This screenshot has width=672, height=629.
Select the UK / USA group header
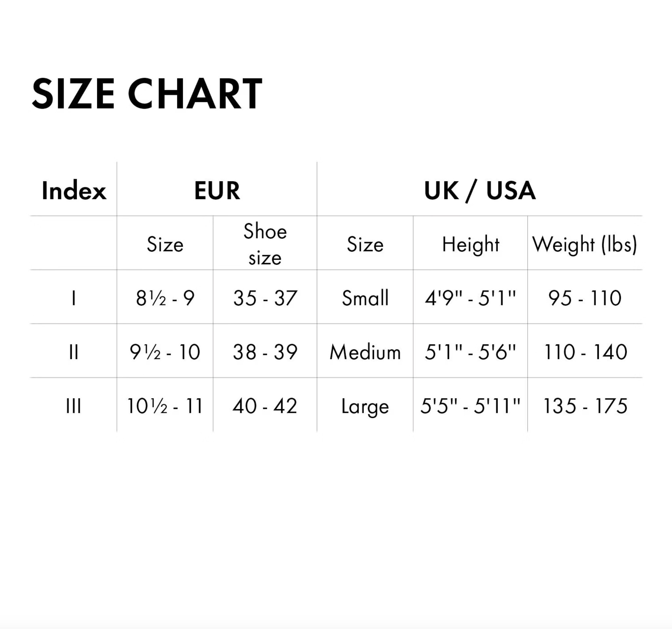480,191
